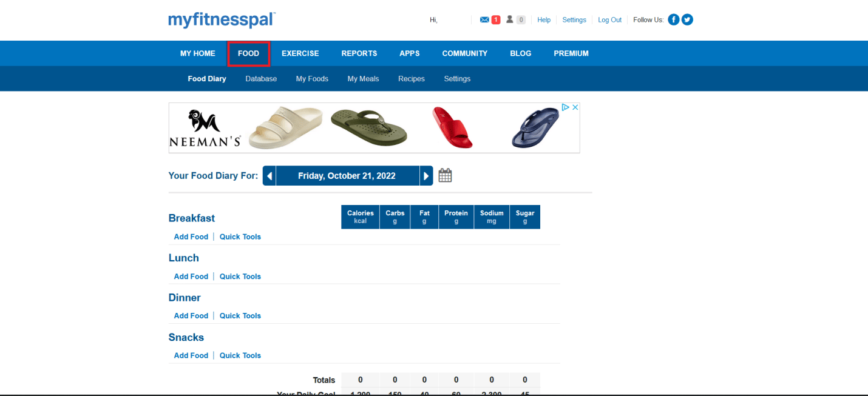
Task: Click the Neeman's logo in ad
Action: point(205,128)
